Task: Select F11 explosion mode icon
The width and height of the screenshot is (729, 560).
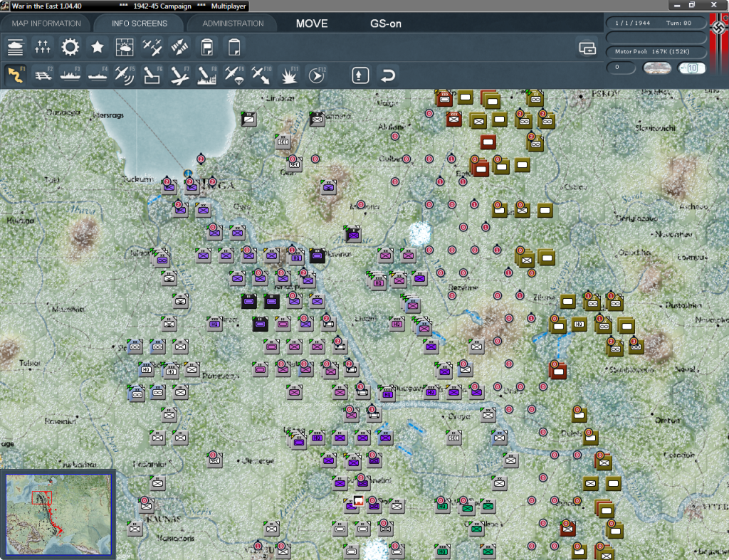Action: point(289,75)
